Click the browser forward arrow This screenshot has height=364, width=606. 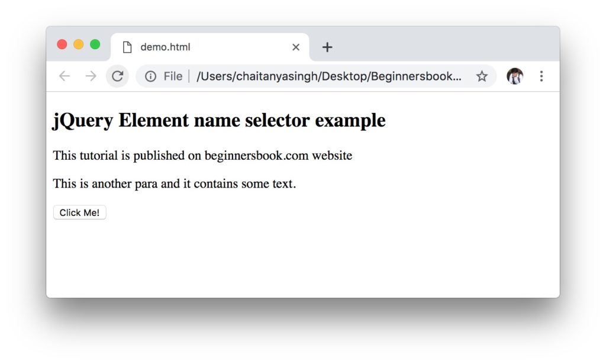[x=91, y=76]
